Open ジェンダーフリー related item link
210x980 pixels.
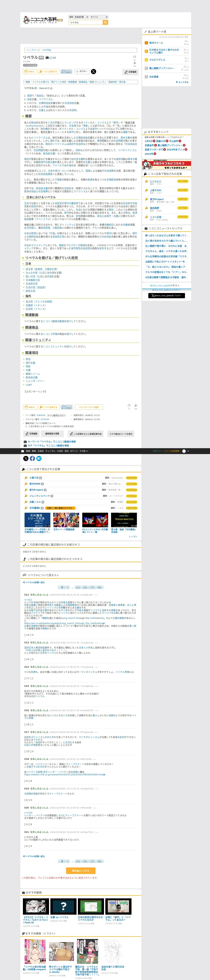click(x=35, y=381)
